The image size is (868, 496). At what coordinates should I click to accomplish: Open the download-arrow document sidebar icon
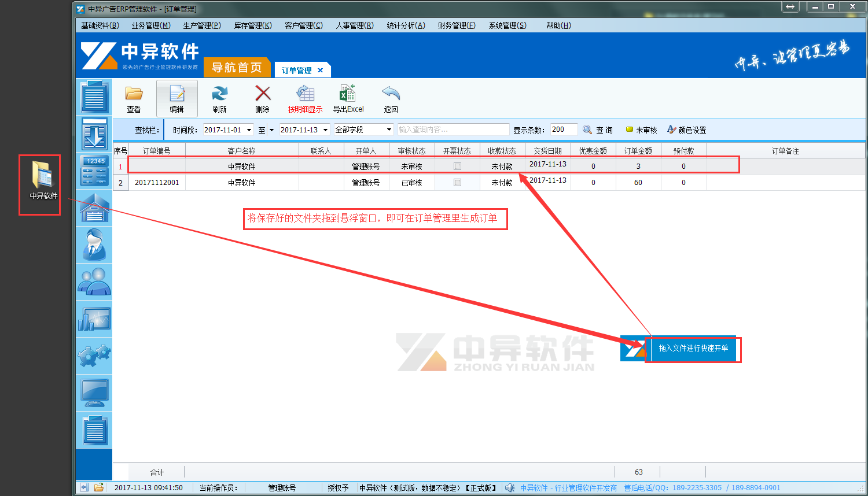94,134
